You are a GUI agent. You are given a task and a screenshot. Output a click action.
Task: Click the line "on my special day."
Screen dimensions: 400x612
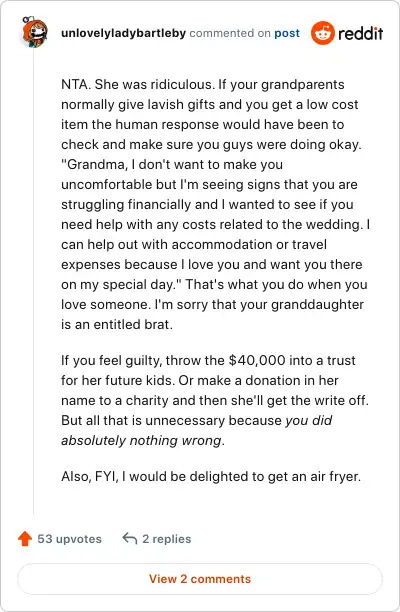[119, 285]
